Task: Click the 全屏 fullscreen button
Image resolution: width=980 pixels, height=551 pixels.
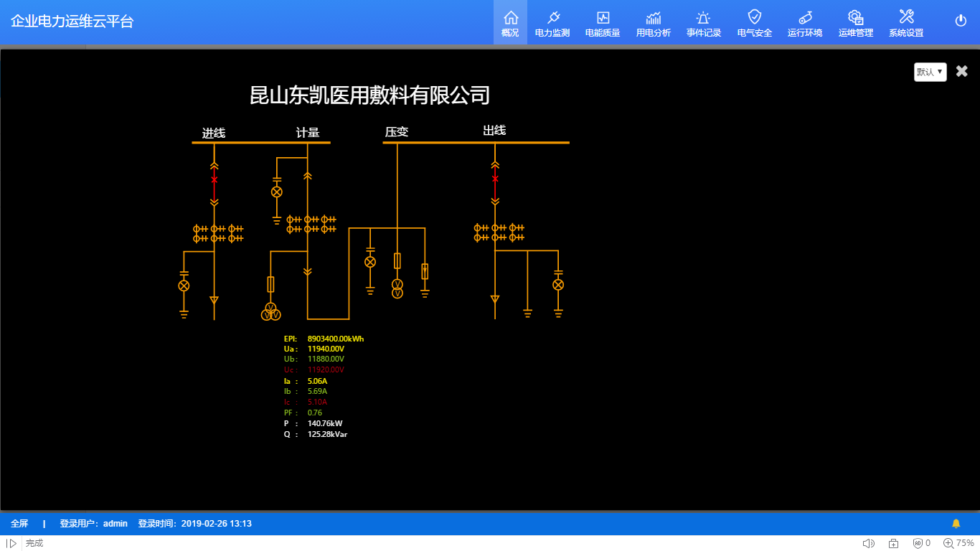Action: point(19,524)
